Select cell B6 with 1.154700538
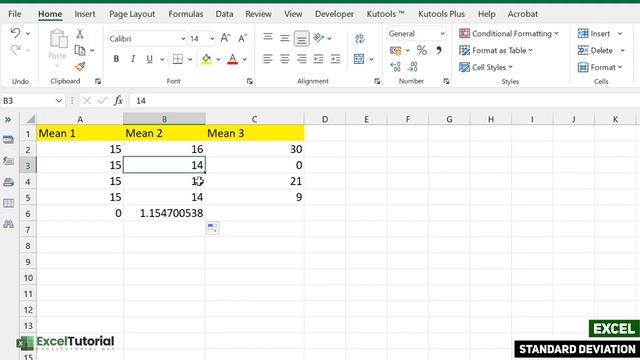640x360 pixels. coord(164,213)
